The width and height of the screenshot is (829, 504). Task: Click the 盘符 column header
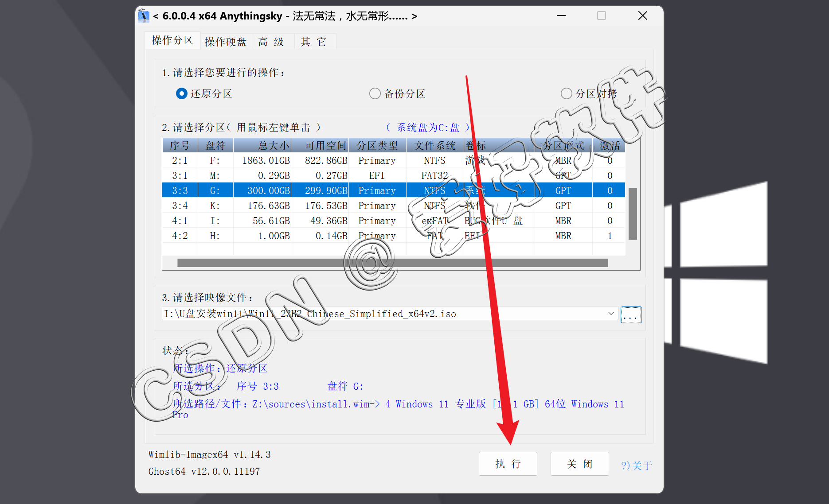click(215, 146)
